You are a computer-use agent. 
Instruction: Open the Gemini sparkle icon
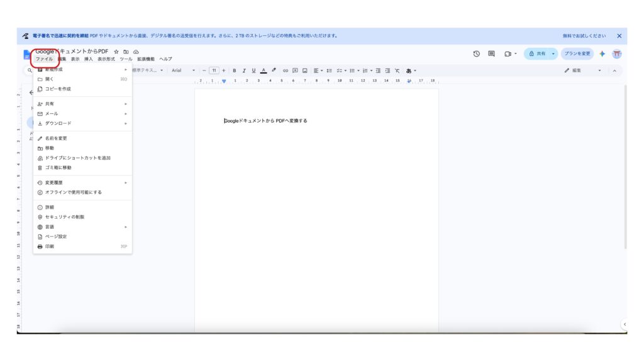(x=602, y=54)
